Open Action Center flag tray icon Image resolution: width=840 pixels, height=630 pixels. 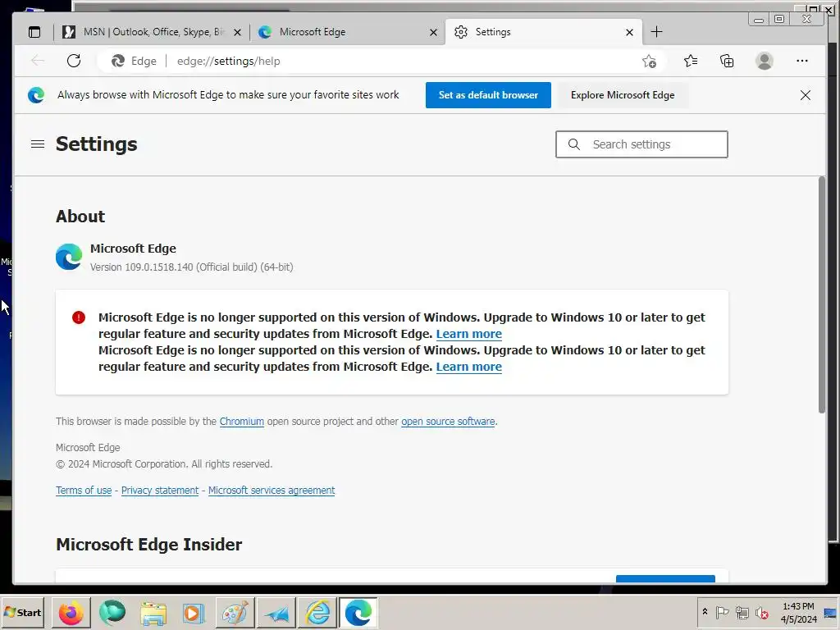point(722,612)
